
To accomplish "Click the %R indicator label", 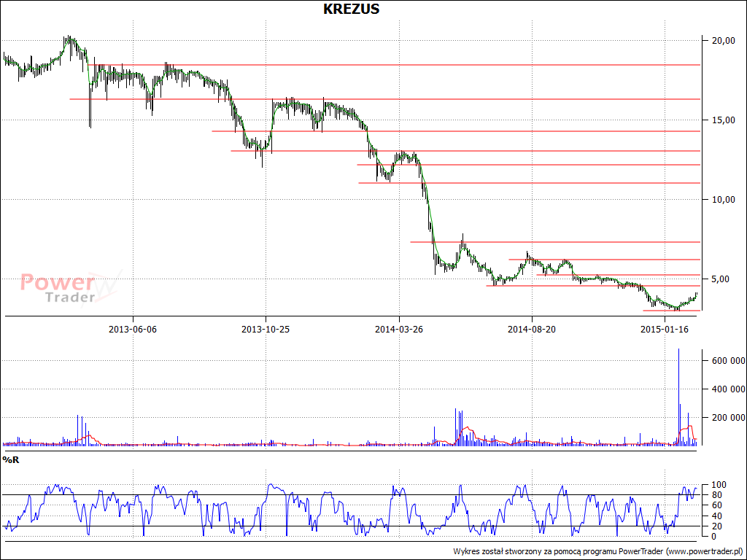I will (x=10, y=460).
